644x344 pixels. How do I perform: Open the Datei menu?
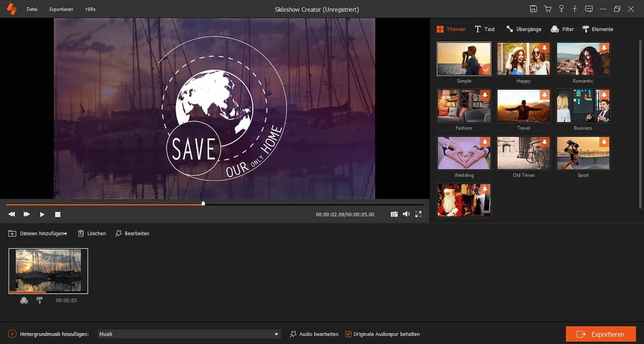tap(32, 9)
